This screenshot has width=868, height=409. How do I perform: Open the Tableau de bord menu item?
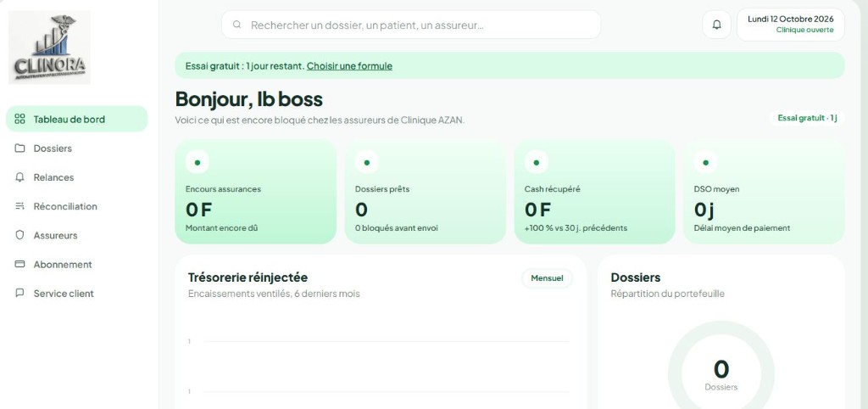point(77,119)
